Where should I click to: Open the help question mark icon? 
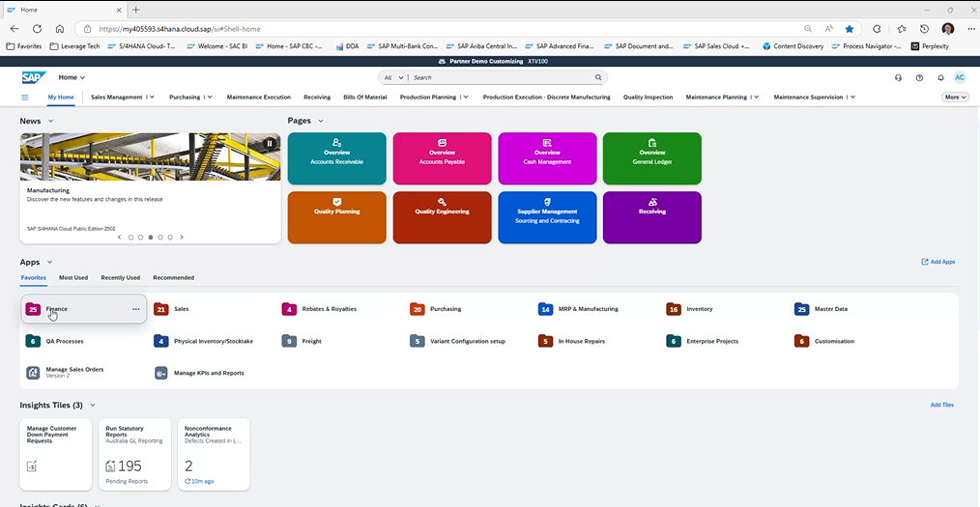(x=919, y=78)
